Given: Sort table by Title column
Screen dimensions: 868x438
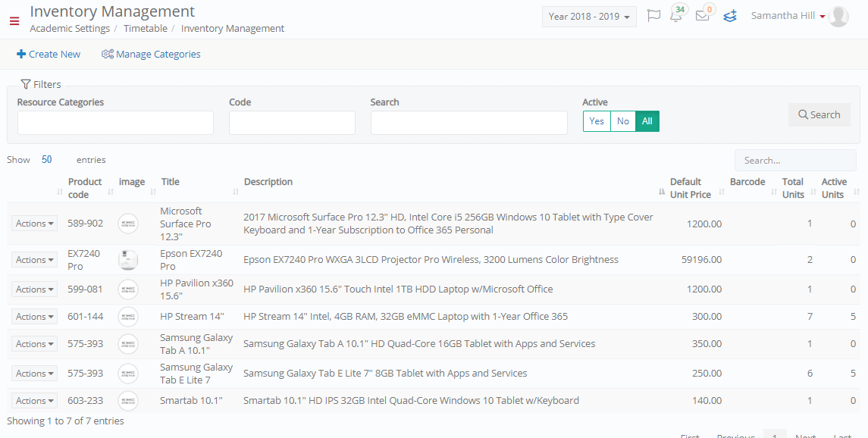Looking at the screenshot, I should 199,188.
